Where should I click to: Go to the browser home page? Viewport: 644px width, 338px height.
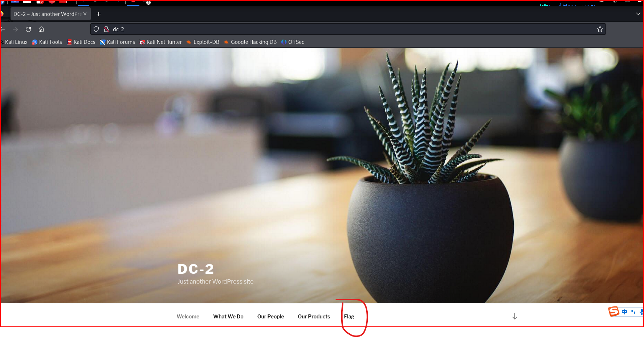point(41,29)
